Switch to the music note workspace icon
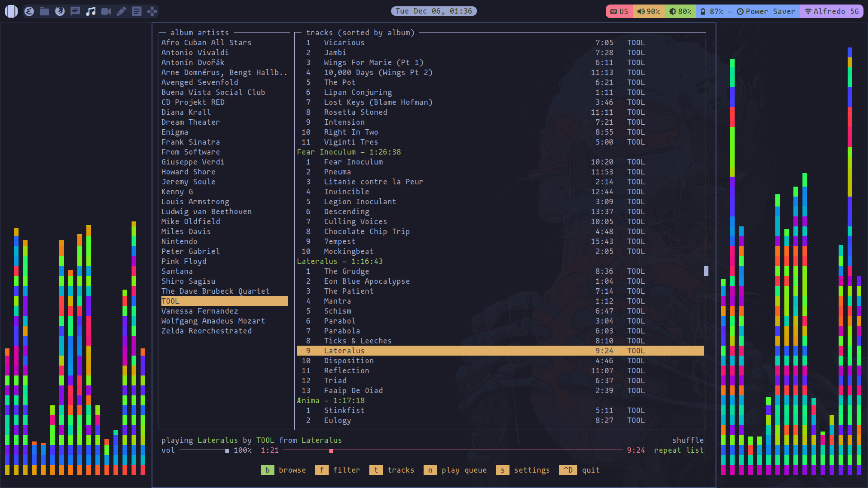The width and height of the screenshot is (868, 488). click(x=90, y=11)
